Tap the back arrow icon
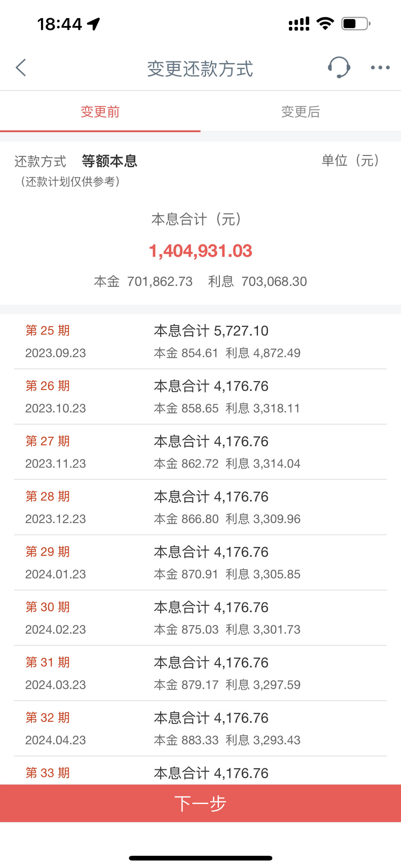401x868 pixels. (21, 67)
